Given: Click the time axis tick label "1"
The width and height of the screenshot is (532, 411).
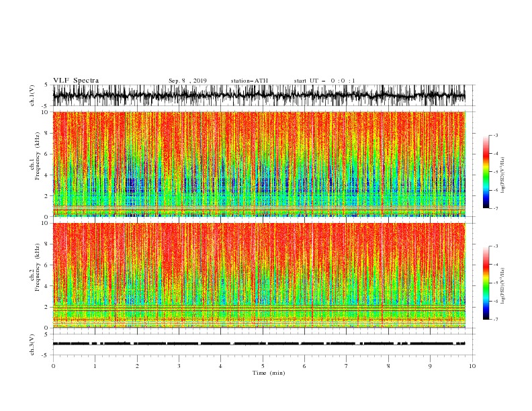Looking at the screenshot, I should (x=95, y=366).
